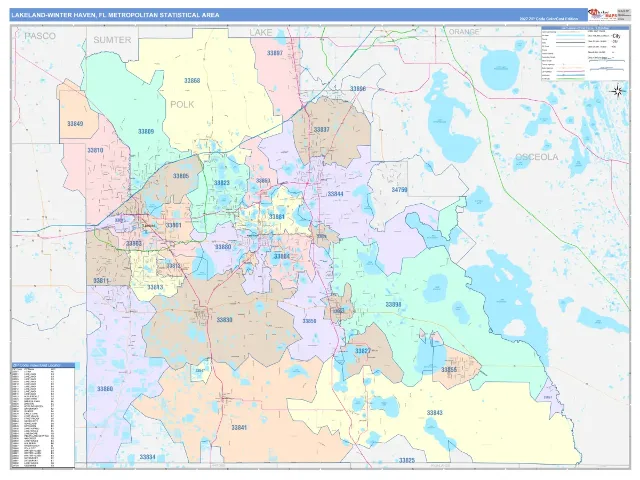Select ZIP code label 33843
The width and height of the screenshot is (640, 480).
[435, 413]
